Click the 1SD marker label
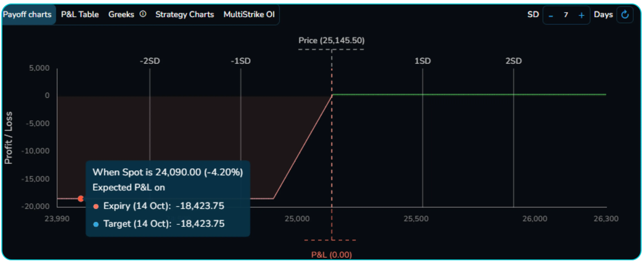 (x=423, y=61)
